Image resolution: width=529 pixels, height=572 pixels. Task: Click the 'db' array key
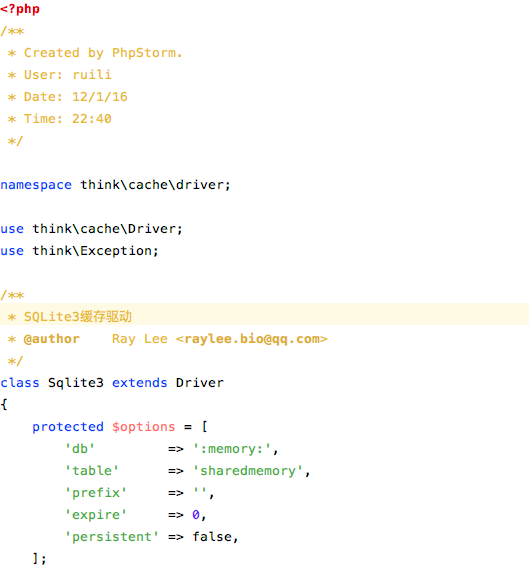[80, 449]
